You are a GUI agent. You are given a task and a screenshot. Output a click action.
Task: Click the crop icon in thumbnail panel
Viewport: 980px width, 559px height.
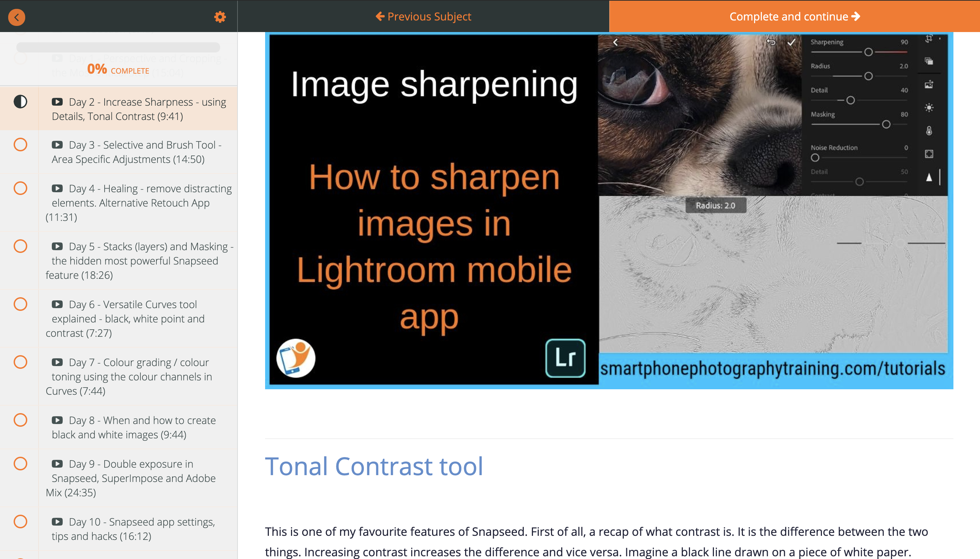tap(929, 39)
